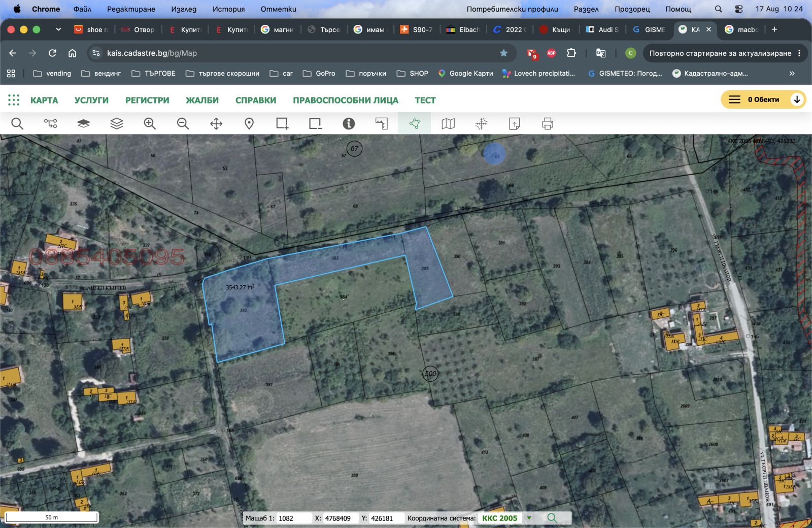Open the map search magnifier tool
Viewport: 812px width, 528px height.
[17, 123]
